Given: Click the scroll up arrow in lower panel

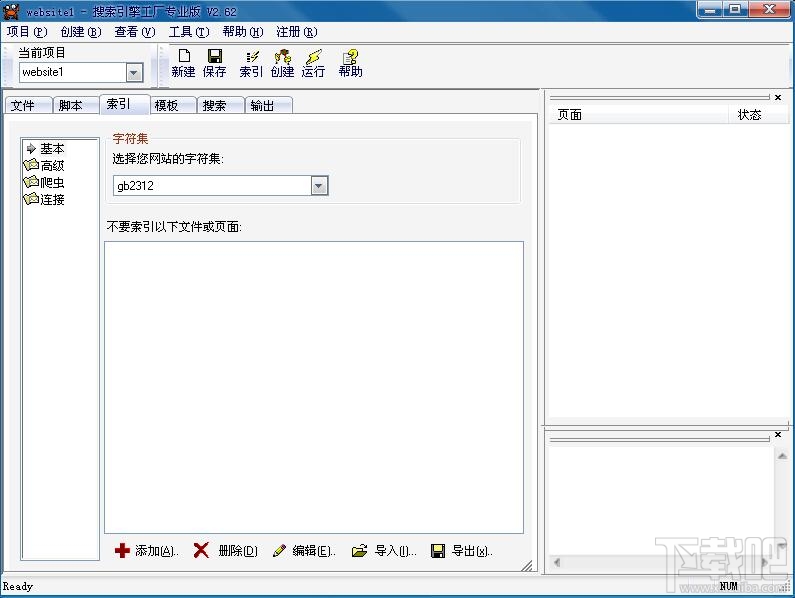Looking at the screenshot, I should pos(782,456).
